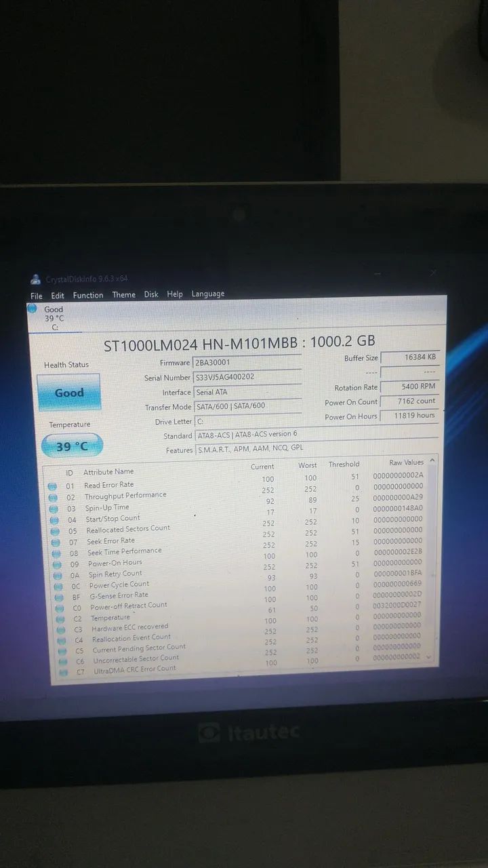Open the Function menu
Image resolution: width=488 pixels, height=868 pixels.
coord(88,295)
